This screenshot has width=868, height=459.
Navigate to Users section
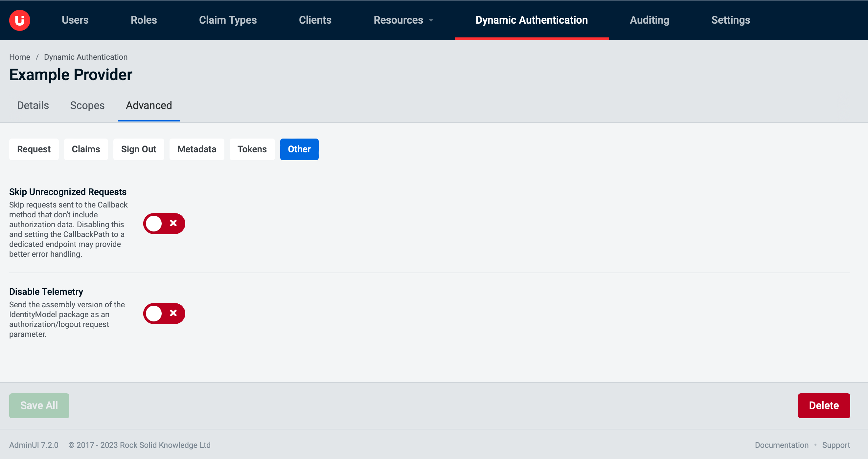coord(75,20)
